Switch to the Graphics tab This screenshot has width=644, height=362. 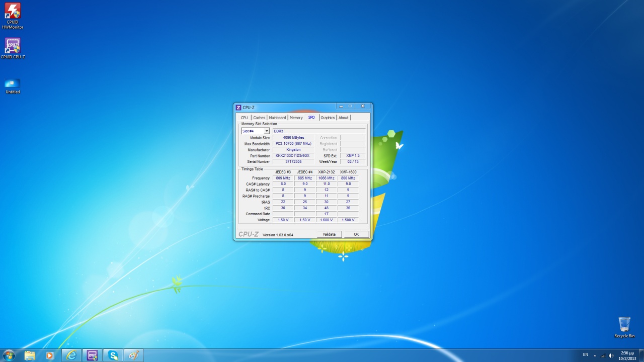[328, 118]
